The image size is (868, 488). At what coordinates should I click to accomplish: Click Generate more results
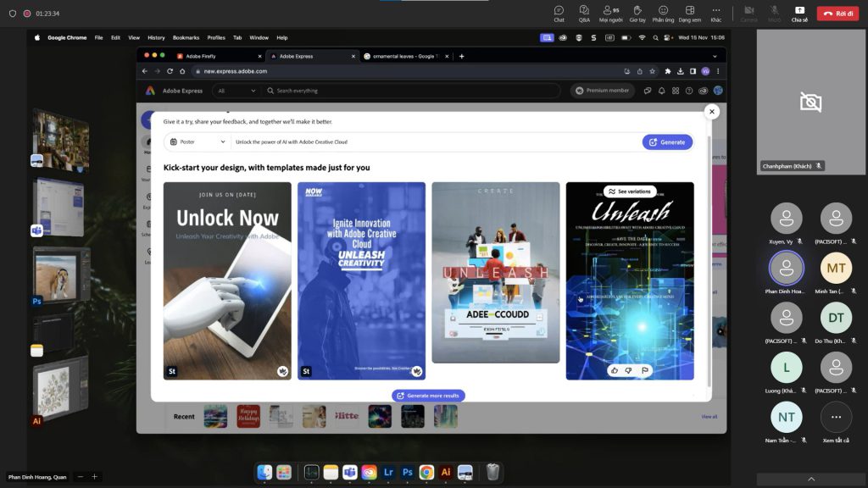428,396
